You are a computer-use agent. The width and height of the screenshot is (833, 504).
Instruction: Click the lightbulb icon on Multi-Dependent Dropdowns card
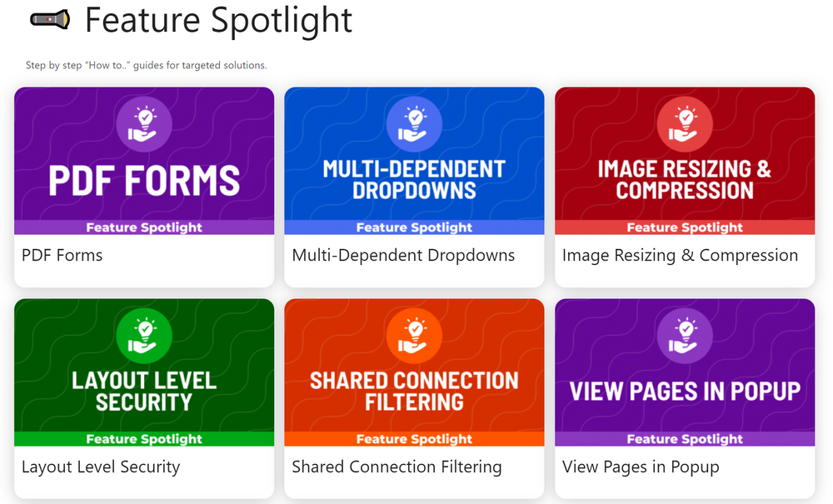click(x=414, y=124)
